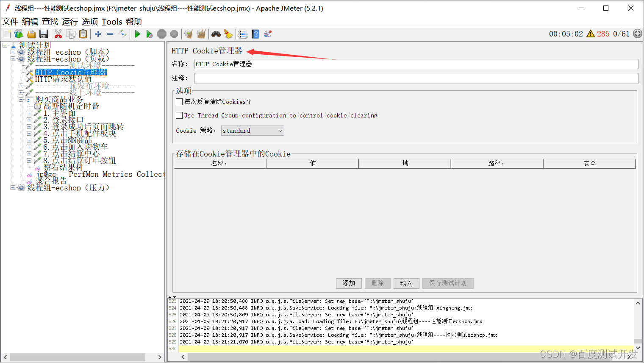Start the test with green play icon
The width and height of the screenshot is (644, 363).
[137, 34]
